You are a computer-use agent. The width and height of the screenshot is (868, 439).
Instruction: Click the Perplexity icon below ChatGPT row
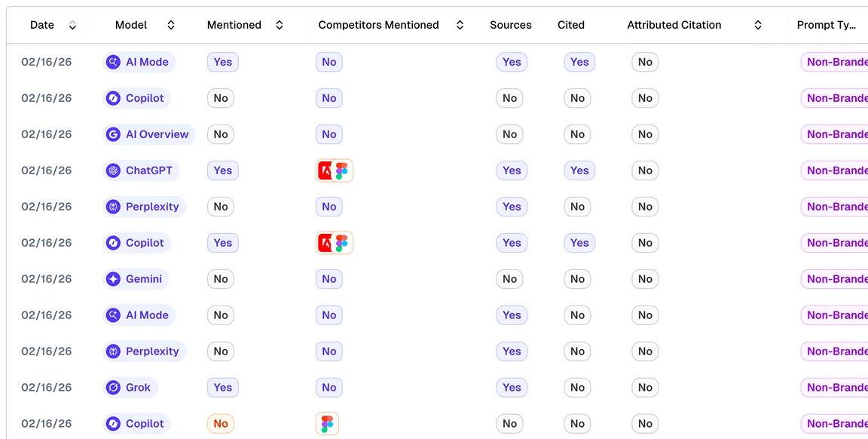click(x=113, y=207)
